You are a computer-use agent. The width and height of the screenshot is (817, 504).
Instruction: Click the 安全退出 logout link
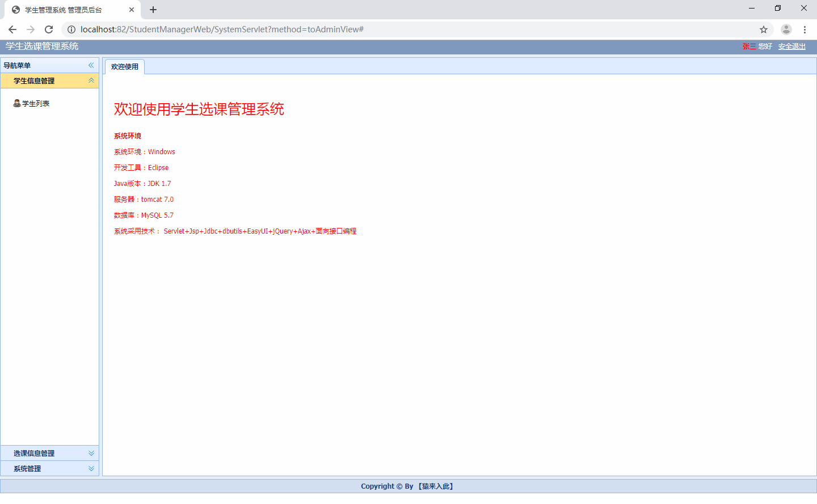(x=792, y=46)
